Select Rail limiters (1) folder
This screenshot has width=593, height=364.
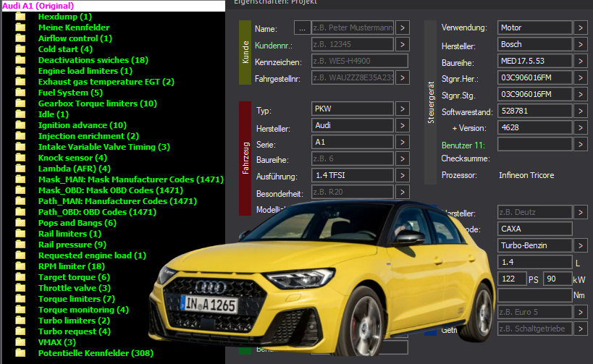(x=70, y=234)
